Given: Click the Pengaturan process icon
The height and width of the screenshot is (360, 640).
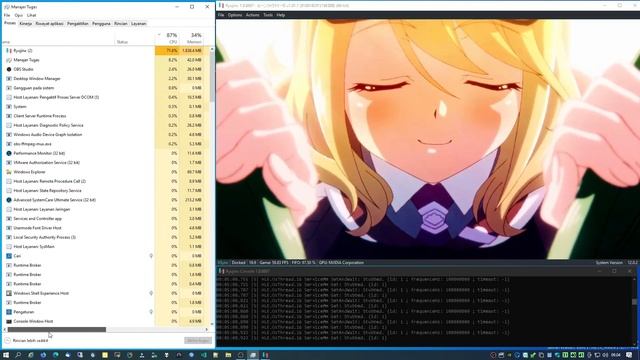Looking at the screenshot, I should (x=9, y=312).
